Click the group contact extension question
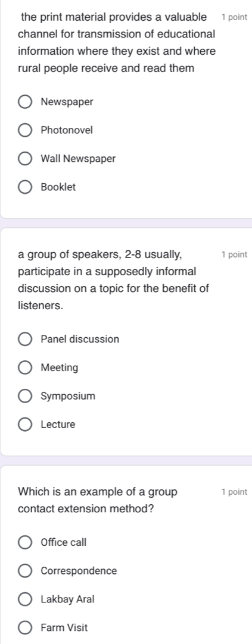 coord(98,500)
